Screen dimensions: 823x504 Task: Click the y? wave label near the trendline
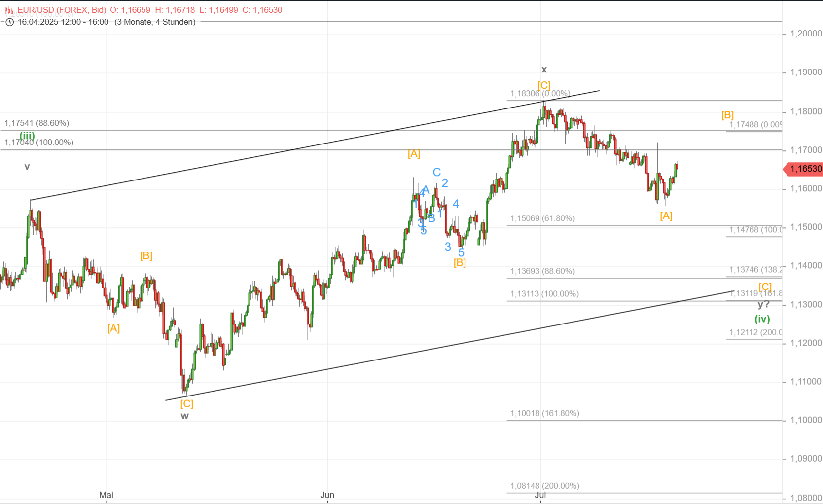tap(763, 305)
